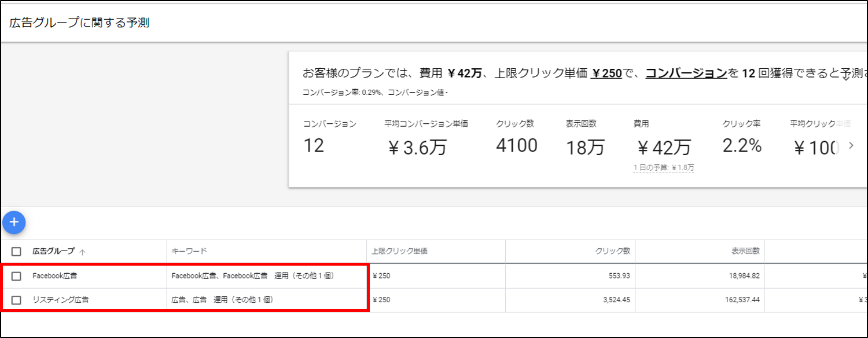Show more metrics with right chevron arrow
Screen dimensions: 868x338
(851, 146)
